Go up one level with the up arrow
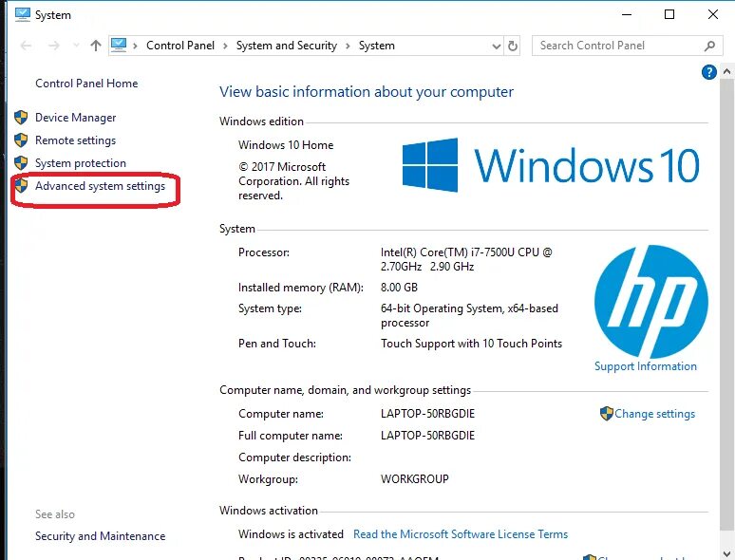 pos(96,46)
